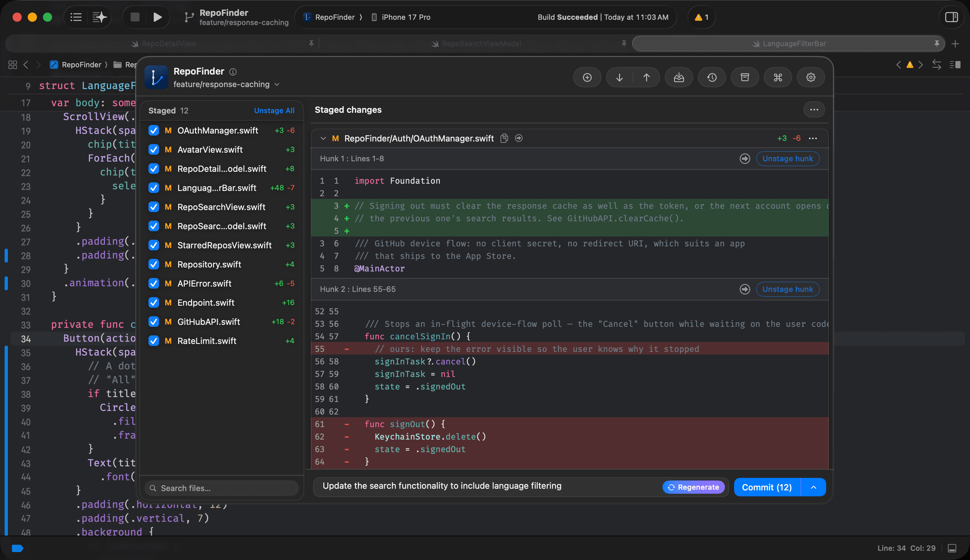970x560 pixels.
Task: Unstage Hunk 2 lines 55-65
Action: coord(788,289)
